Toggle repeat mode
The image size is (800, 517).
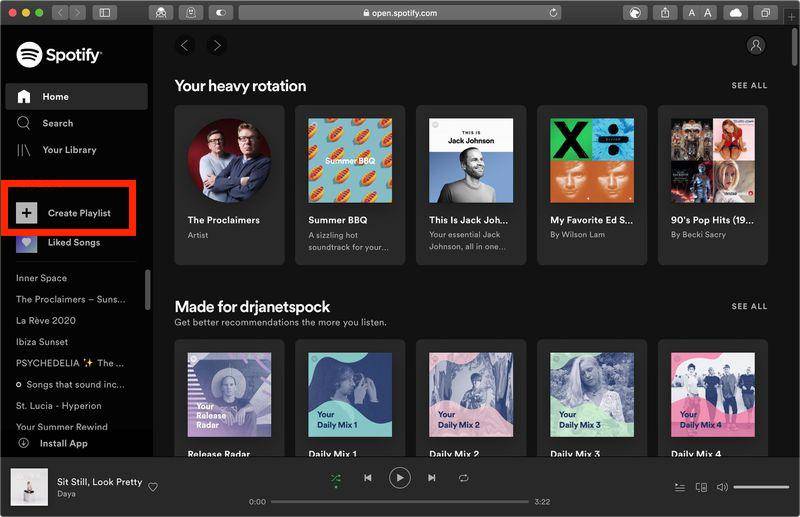pos(464,478)
